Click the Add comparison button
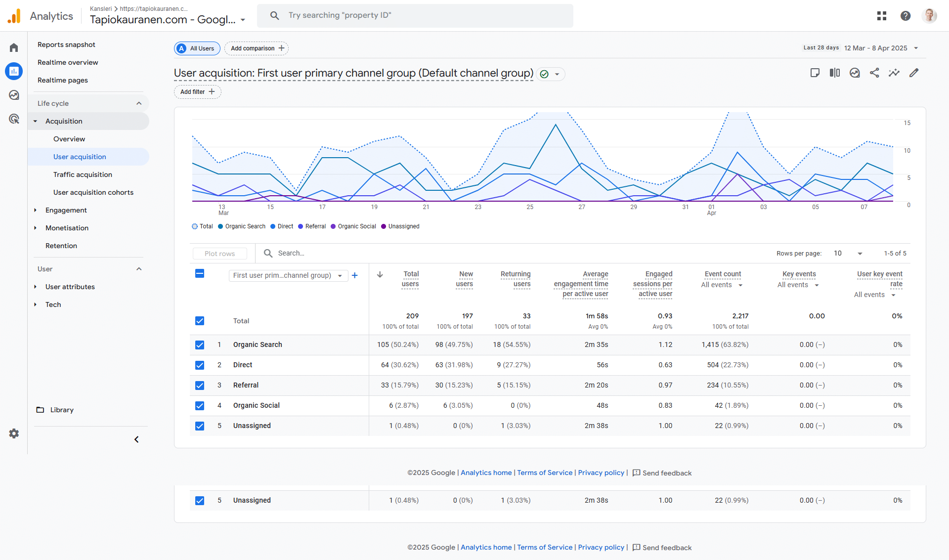Viewport: 949px width, 560px height. 257,48
